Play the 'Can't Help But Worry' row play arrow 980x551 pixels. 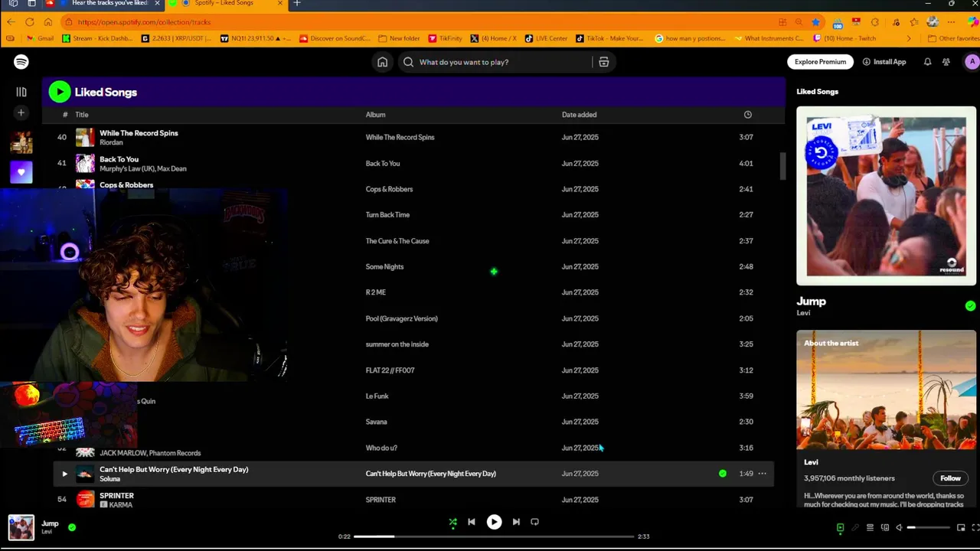coord(64,474)
